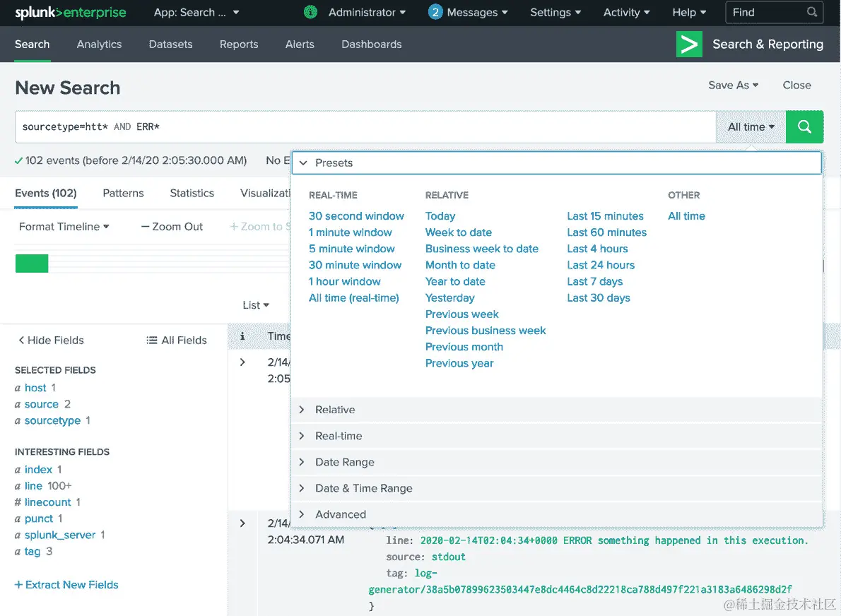Click the sourcetype field link
Viewport: 841px width, 616px height.
(52, 421)
